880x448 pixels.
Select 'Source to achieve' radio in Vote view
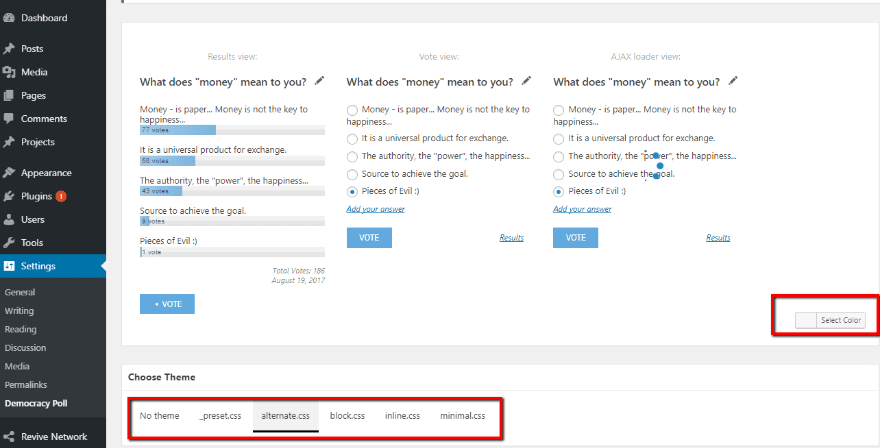[352, 175]
